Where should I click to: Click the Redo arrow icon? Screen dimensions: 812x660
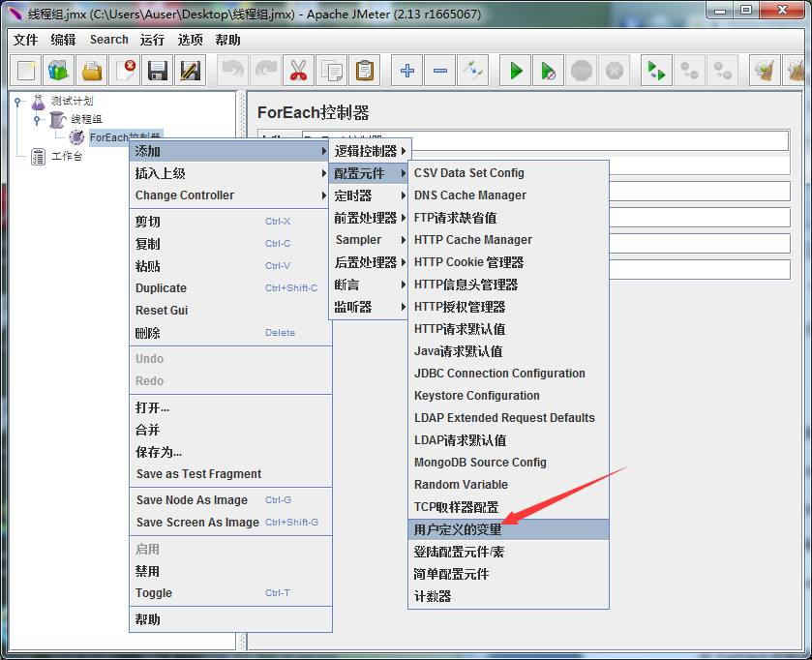[x=265, y=71]
